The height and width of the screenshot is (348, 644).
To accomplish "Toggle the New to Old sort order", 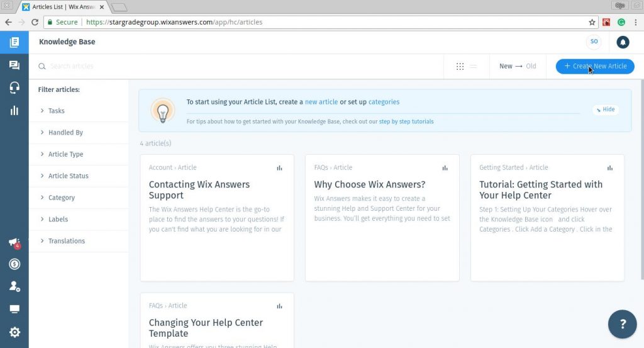I will click(x=518, y=66).
